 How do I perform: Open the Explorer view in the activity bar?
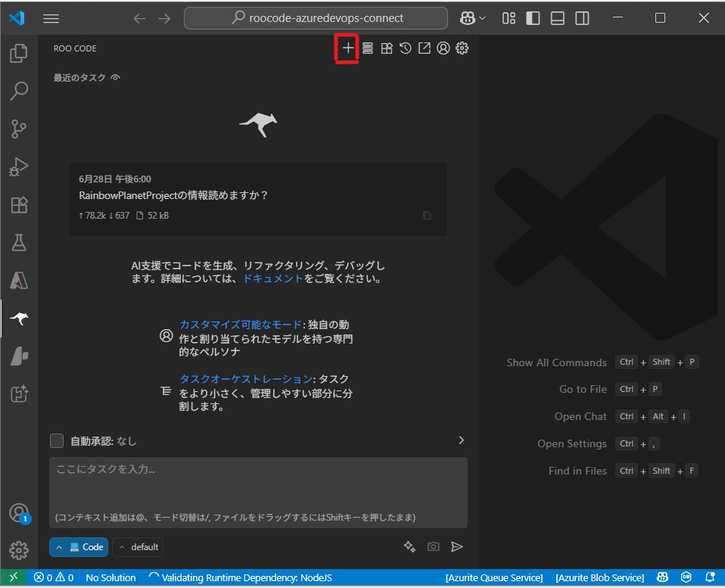tap(19, 53)
